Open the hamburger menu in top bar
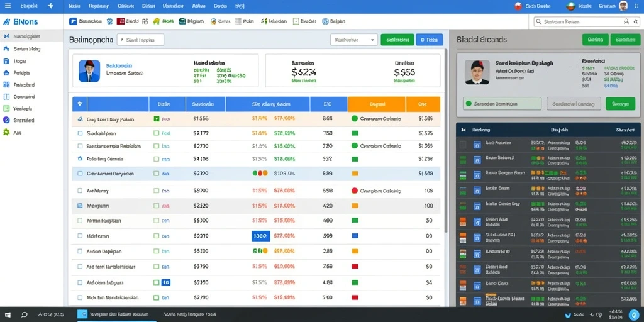Image resolution: width=644 pixels, height=322 pixels. 8,6
